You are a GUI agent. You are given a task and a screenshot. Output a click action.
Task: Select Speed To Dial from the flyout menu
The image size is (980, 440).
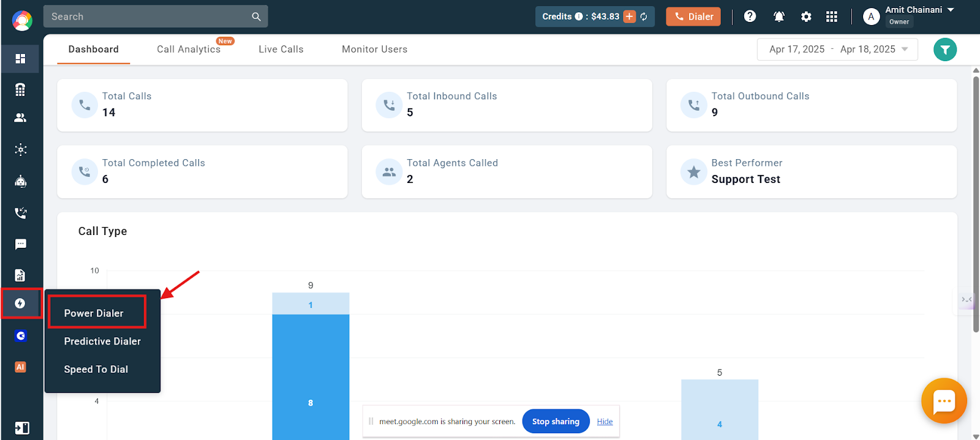tap(96, 370)
